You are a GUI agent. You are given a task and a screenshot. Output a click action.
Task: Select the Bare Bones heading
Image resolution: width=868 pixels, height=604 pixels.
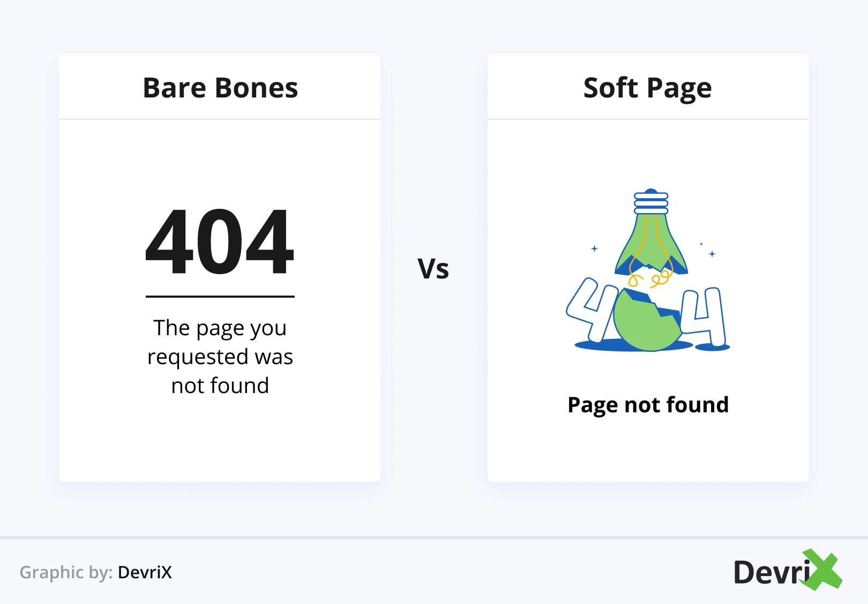click(220, 88)
